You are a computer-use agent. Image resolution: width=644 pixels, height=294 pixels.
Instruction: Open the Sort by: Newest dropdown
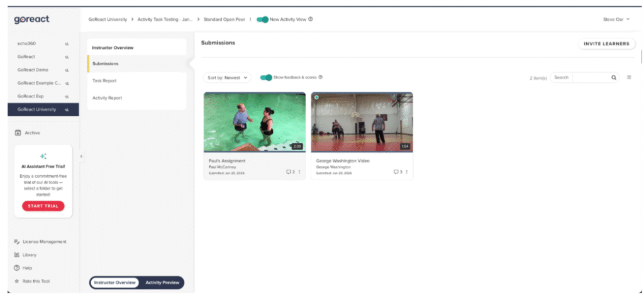click(x=227, y=77)
